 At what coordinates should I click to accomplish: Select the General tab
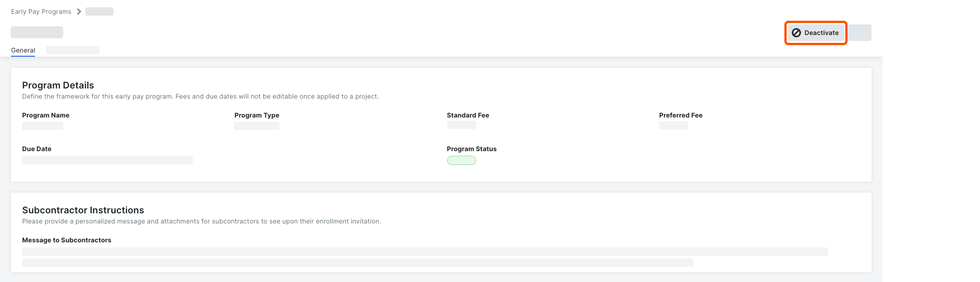23,50
